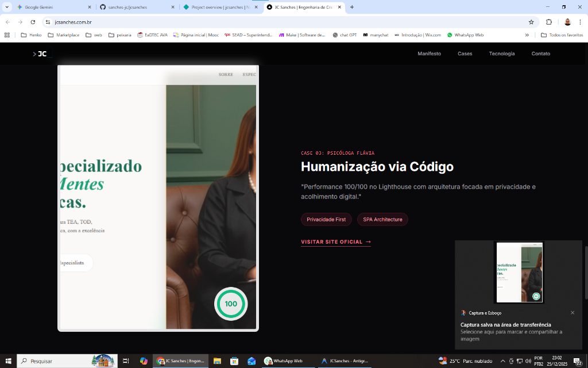The image size is (588, 368).
Task: Open a new browser tab
Action: point(352,7)
